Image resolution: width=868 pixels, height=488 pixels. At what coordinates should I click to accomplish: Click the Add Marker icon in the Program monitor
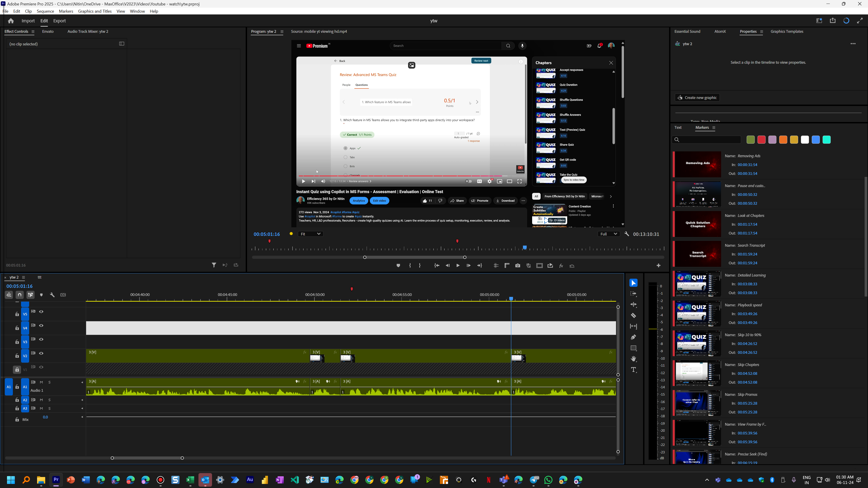398,265
